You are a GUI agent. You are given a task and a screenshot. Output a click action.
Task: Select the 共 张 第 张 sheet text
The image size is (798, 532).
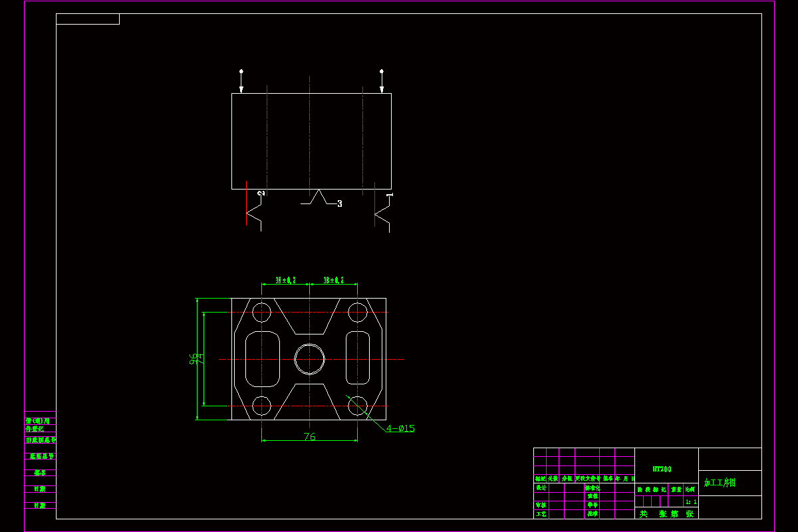667,513
